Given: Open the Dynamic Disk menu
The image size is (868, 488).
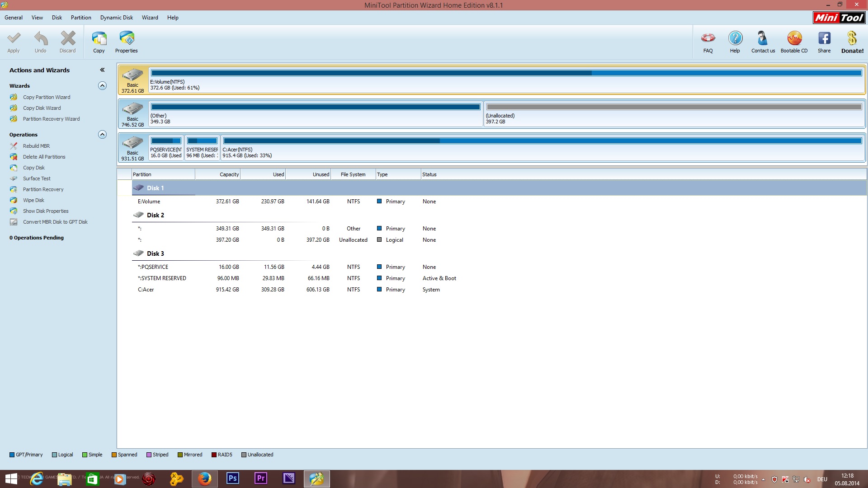Looking at the screenshot, I should tap(117, 18).
